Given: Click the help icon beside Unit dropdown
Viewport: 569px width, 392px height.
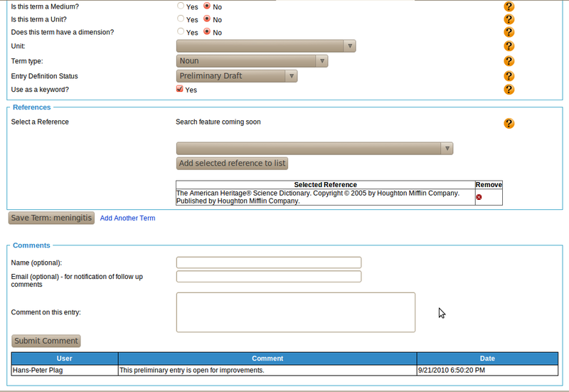Looking at the screenshot, I should click(x=509, y=46).
